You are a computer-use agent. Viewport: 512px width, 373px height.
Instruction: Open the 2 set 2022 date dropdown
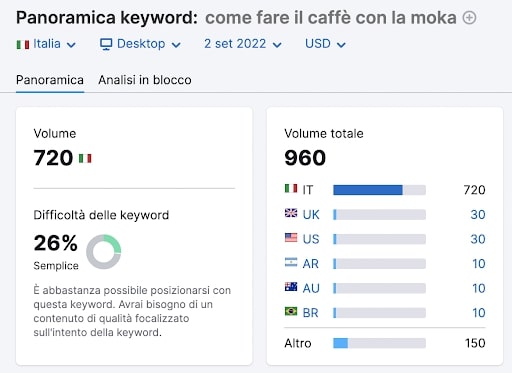point(243,44)
